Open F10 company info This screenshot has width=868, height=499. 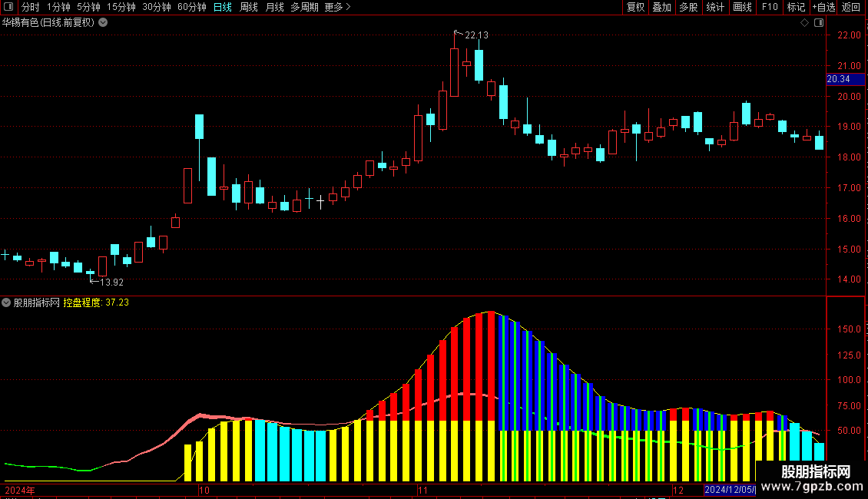[x=770, y=7]
